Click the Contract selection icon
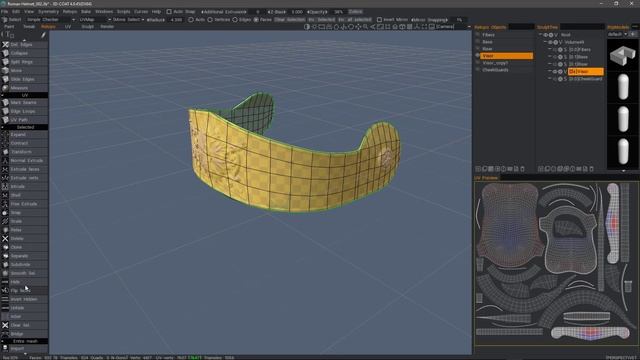The image size is (640, 360). tap(5, 143)
